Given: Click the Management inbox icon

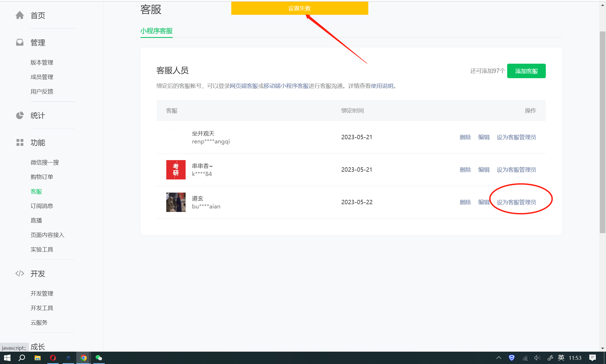Looking at the screenshot, I should (20, 42).
